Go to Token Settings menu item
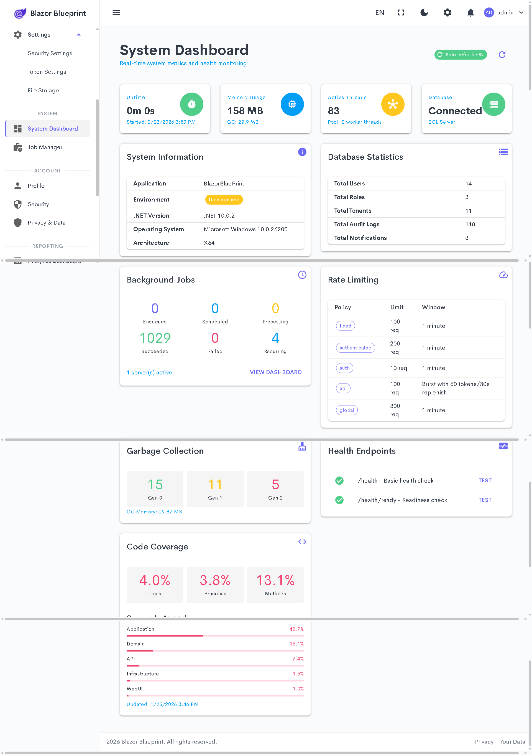The image size is (532, 756). click(x=47, y=72)
